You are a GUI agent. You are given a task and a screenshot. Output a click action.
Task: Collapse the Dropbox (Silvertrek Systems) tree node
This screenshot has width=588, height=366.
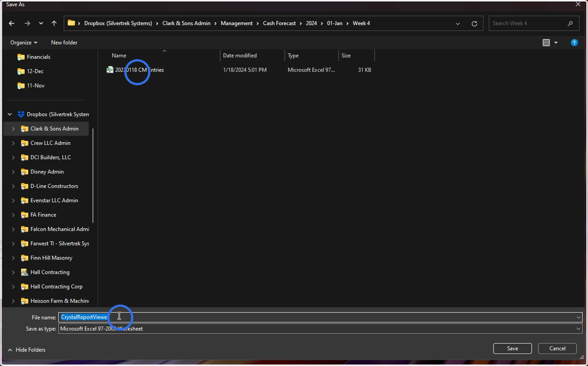click(x=9, y=114)
